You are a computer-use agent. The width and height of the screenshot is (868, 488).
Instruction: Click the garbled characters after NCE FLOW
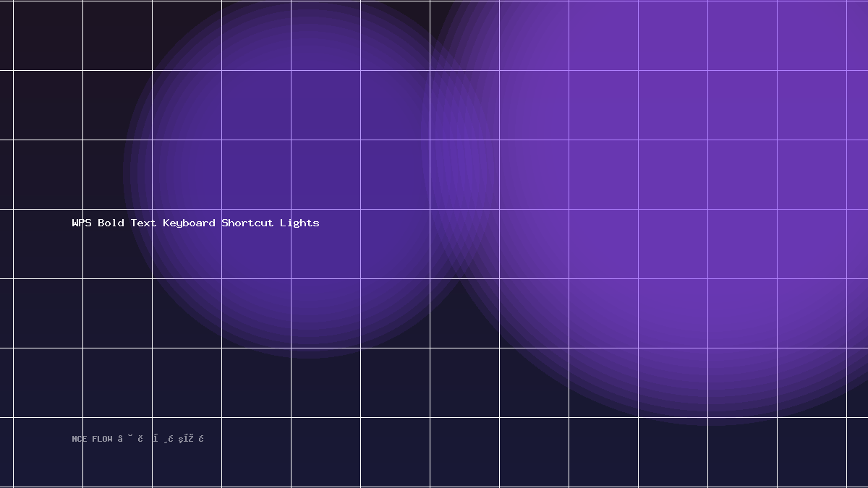161,439
